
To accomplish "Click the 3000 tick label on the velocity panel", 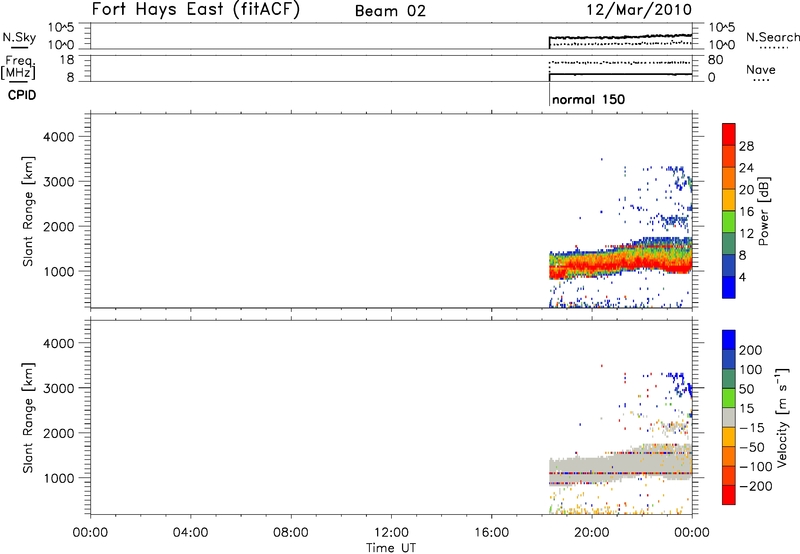I will pos(59,388).
